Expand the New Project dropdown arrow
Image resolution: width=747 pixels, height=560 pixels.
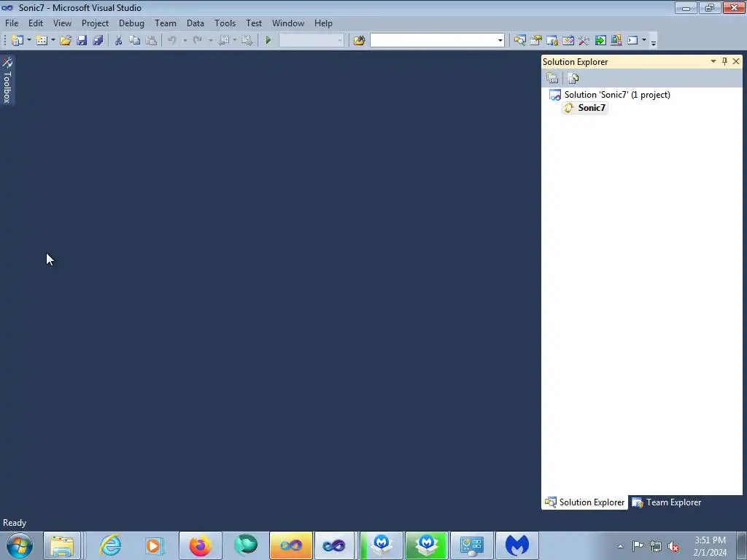(x=29, y=41)
